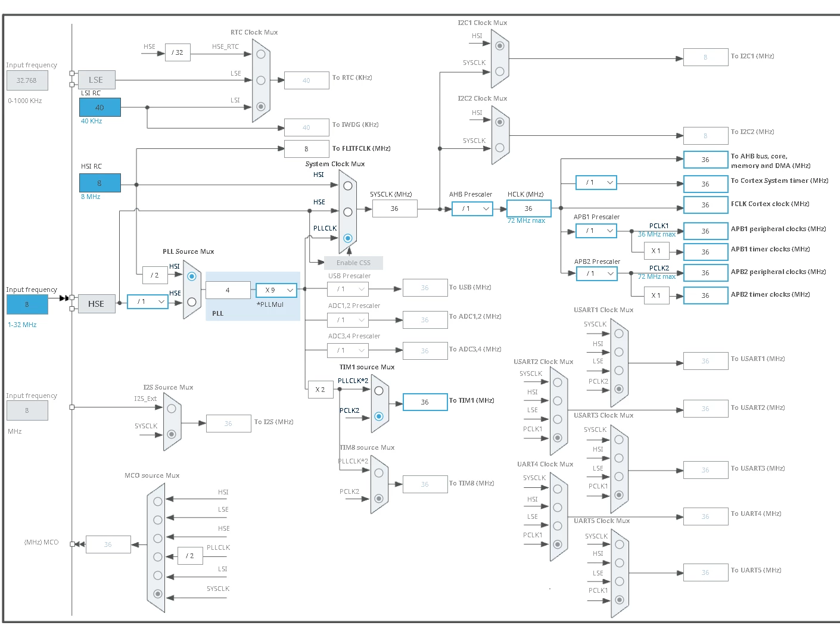
Task: Open the PLLMul X 9 dropdown
Action: tap(276, 290)
